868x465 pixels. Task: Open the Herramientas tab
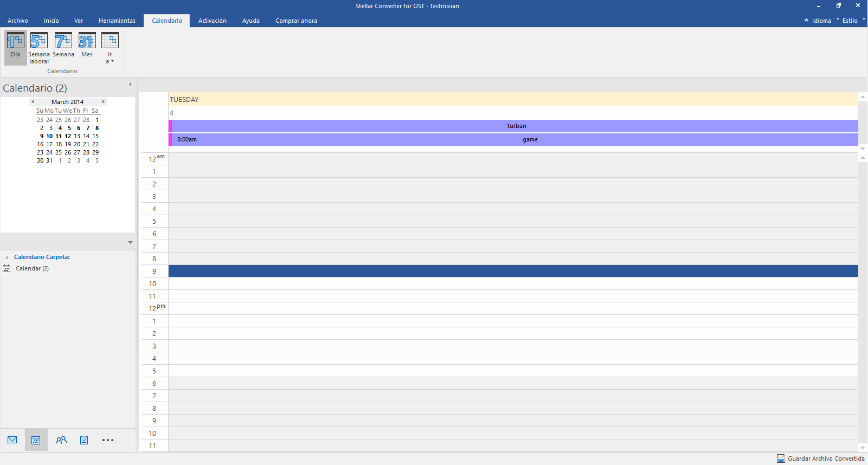pyautogui.click(x=117, y=21)
